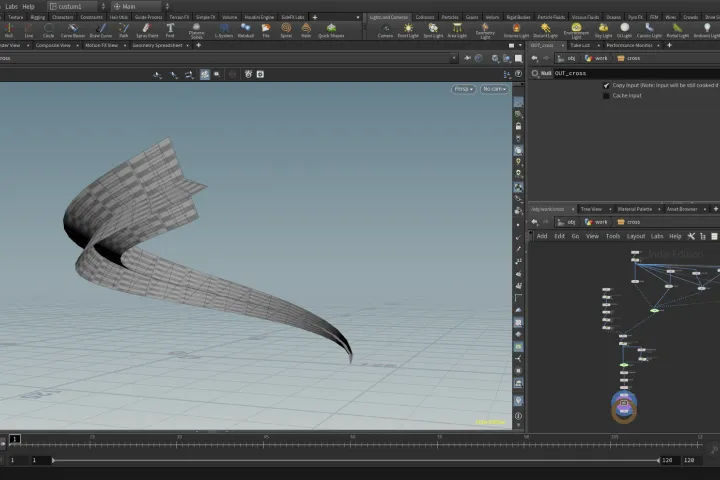This screenshot has width=720, height=480.
Task: Go back in the parameter pane navigation
Action: 534,58
